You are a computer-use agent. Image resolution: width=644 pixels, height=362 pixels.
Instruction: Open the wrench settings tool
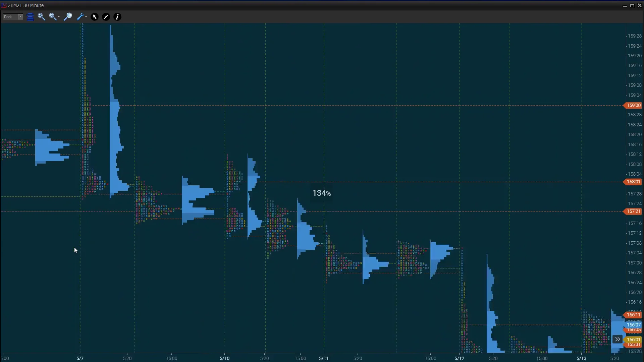[80, 17]
